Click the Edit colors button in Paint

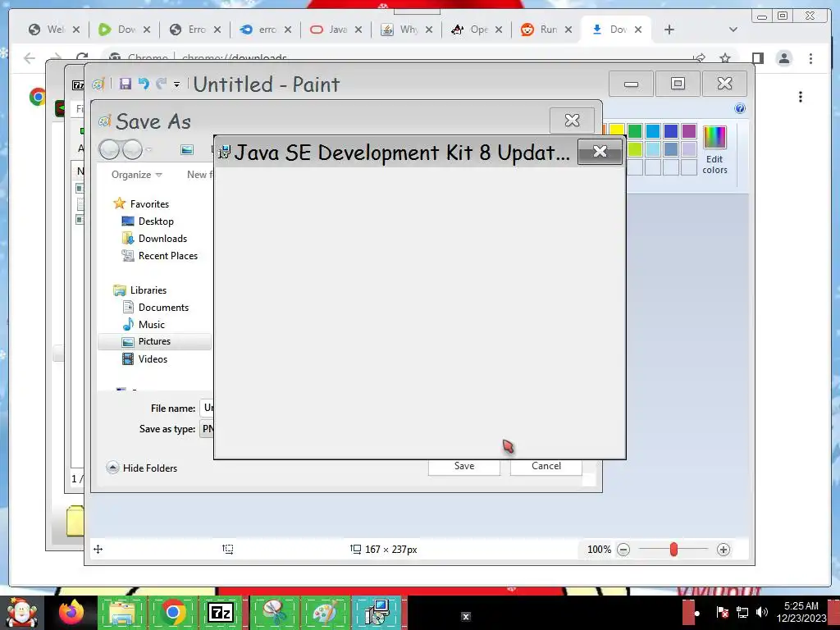[714, 150]
